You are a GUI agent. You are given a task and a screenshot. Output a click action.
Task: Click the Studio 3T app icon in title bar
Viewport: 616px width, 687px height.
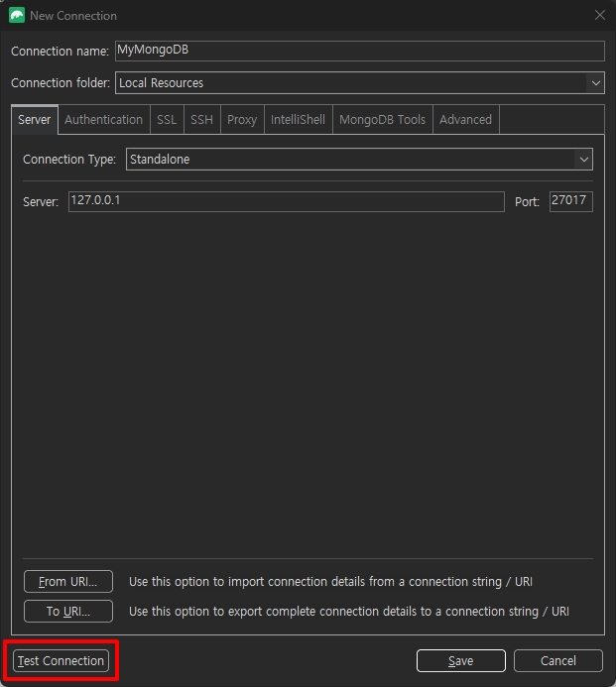pyautogui.click(x=17, y=15)
